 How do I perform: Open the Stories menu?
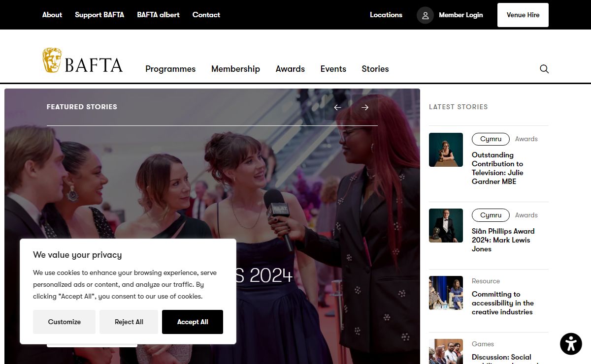point(375,69)
